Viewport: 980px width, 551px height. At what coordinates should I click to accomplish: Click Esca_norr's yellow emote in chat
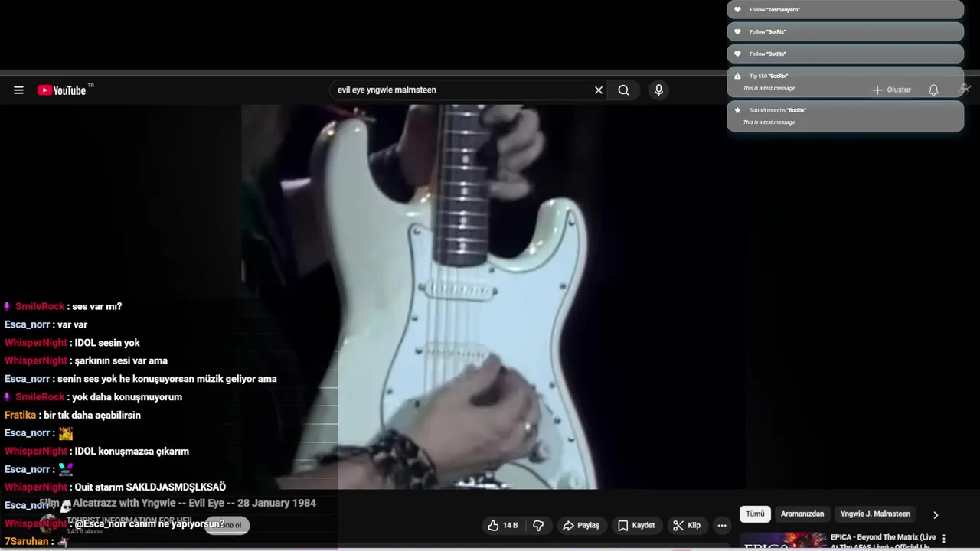pos(66,433)
